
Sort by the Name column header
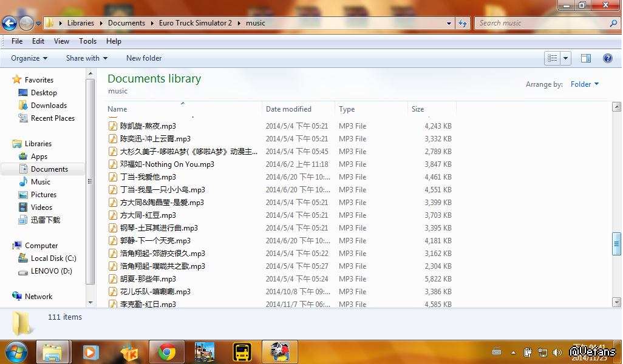[x=184, y=109]
